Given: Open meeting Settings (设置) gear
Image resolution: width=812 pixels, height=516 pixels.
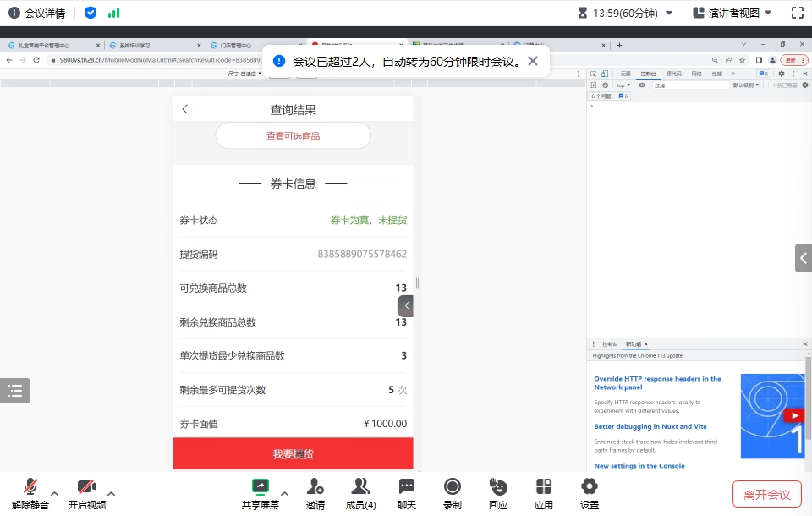Looking at the screenshot, I should 590,486.
